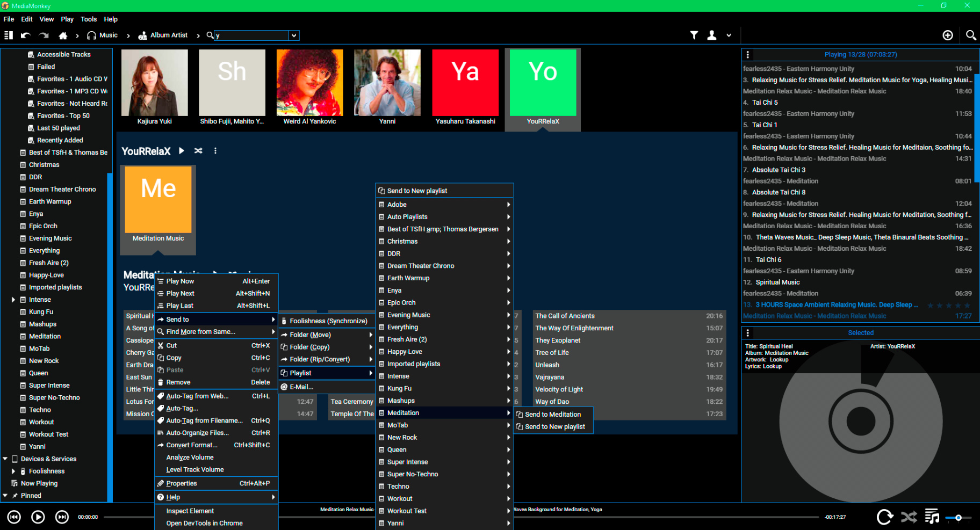The height and width of the screenshot is (530, 980).
Task: Open the Meditation Music album cover
Action: click(158, 200)
